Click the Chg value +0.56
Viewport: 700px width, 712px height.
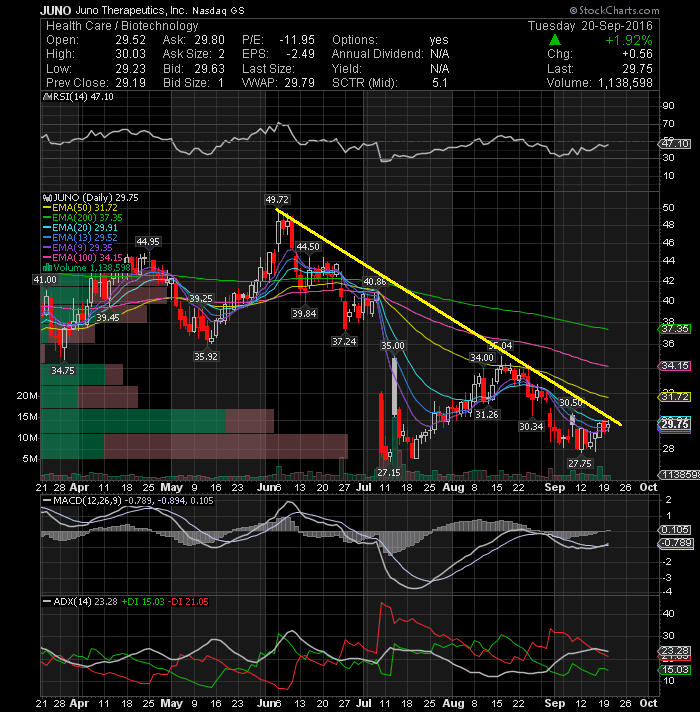click(x=637, y=54)
